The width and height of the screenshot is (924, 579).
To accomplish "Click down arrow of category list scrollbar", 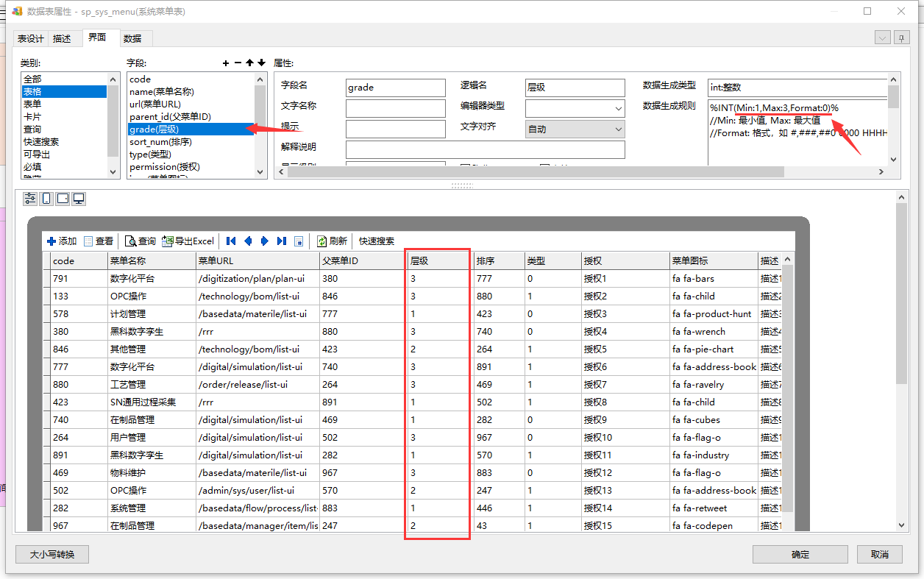I will tap(113, 171).
